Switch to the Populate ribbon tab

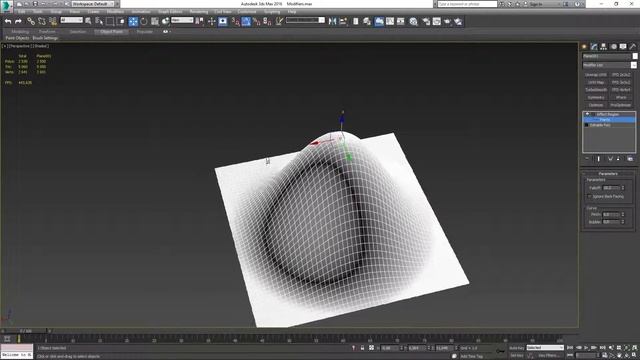click(144, 31)
